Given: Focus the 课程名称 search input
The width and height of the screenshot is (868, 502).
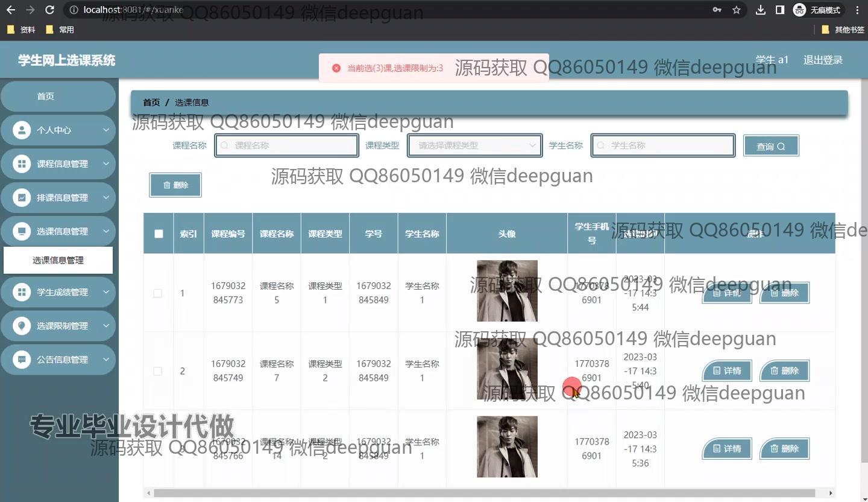Looking at the screenshot, I should click(287, 145).
